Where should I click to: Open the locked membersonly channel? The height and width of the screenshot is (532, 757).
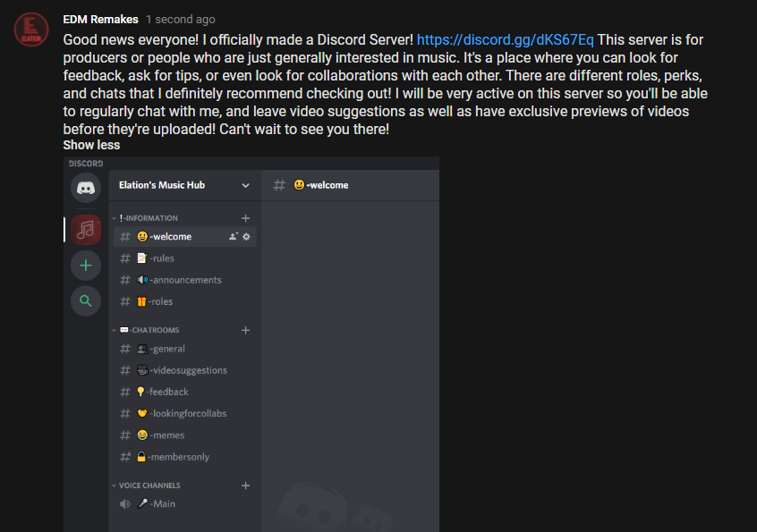click(x=185, y=457)
